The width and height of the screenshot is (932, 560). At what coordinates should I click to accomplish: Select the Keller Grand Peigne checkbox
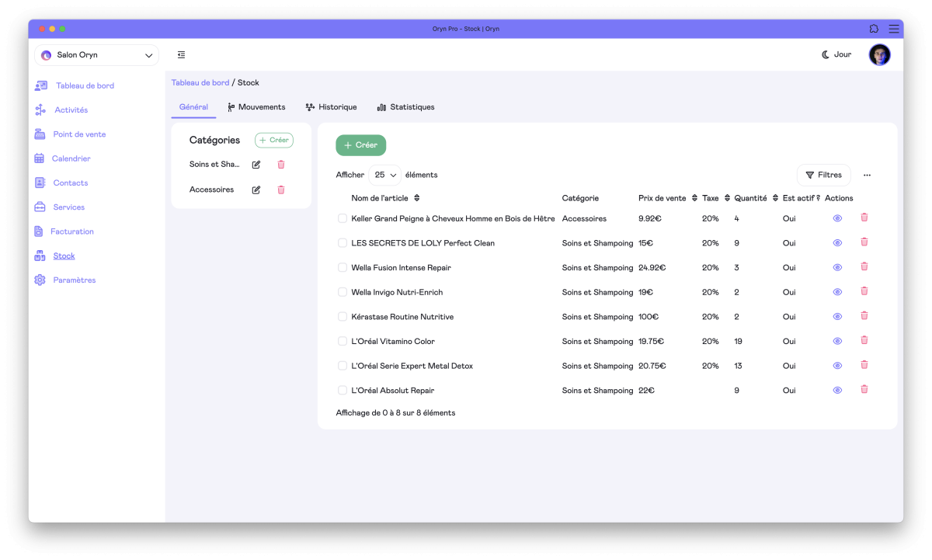[343, 219]
